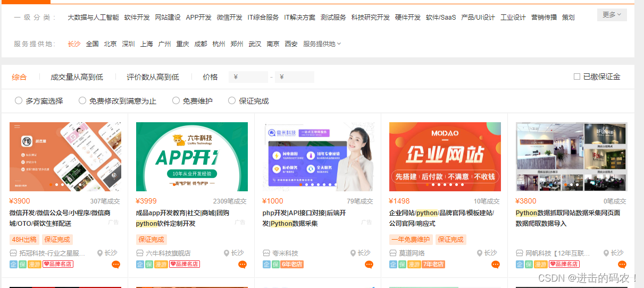
Task: Click the 2309笔成交 text
Action: [230, 201]
